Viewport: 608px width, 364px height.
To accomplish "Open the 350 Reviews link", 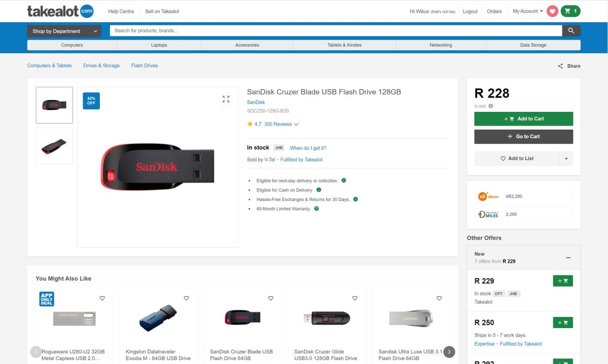I will (x=278, y=124).
